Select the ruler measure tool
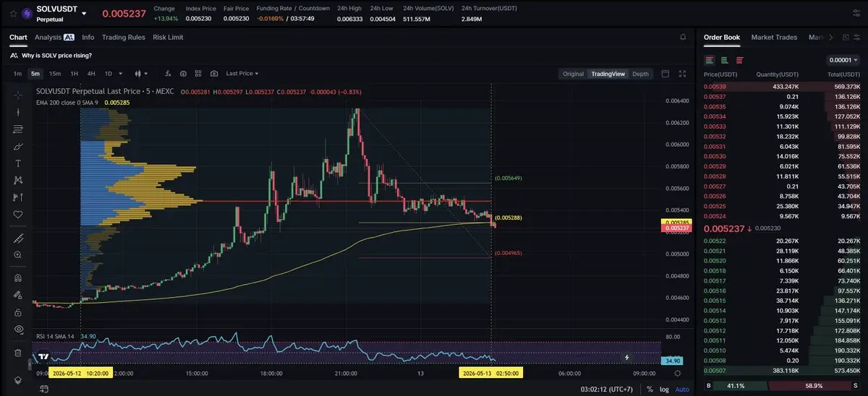Image resolution: width=868 pixels, height=396 pixels. [18, 238]
